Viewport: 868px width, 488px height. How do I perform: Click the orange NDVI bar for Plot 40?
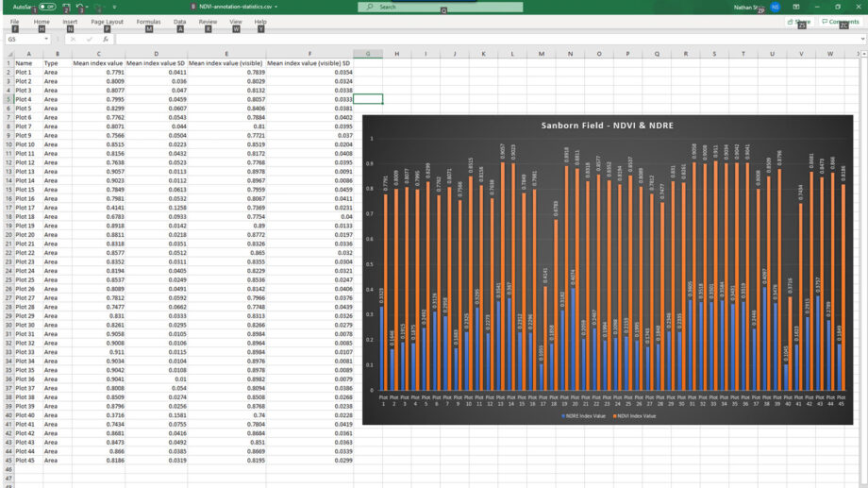pyautogui.click(x=790, y=344)
